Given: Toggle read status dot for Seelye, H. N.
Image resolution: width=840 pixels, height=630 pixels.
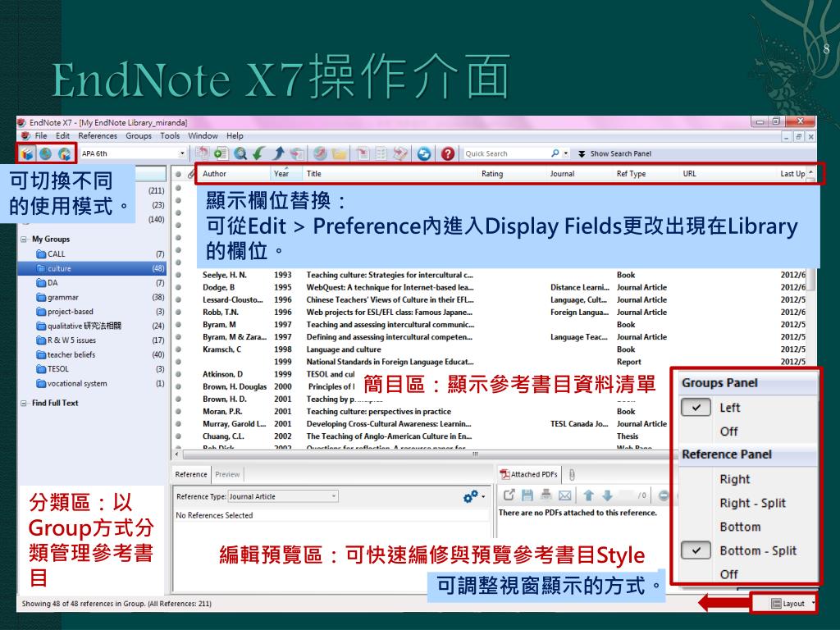Looking at the screenshot, I should click(x=178, y=275).
